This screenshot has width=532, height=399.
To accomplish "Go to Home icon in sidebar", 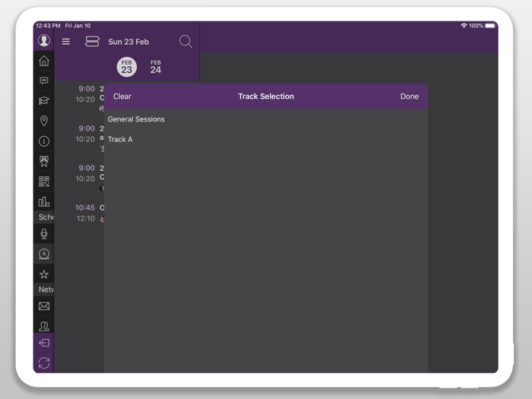I will point(44,61).
